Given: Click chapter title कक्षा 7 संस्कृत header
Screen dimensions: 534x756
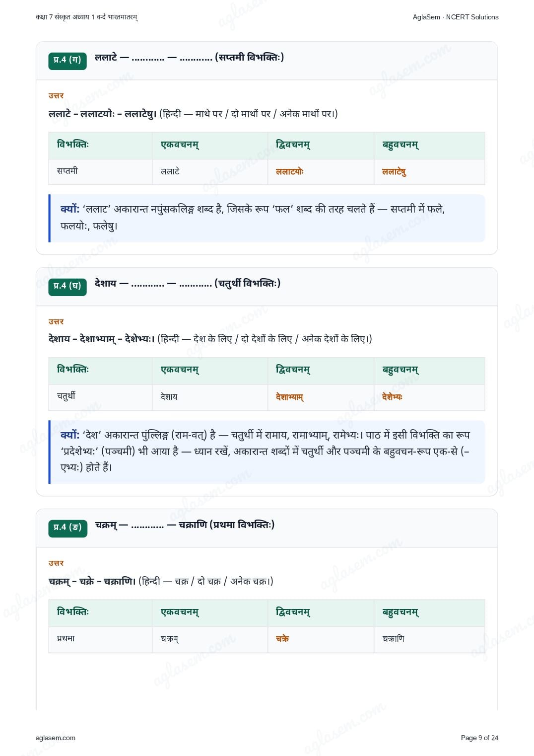Looking at the screenshot, I should click(x=86, y=17).
